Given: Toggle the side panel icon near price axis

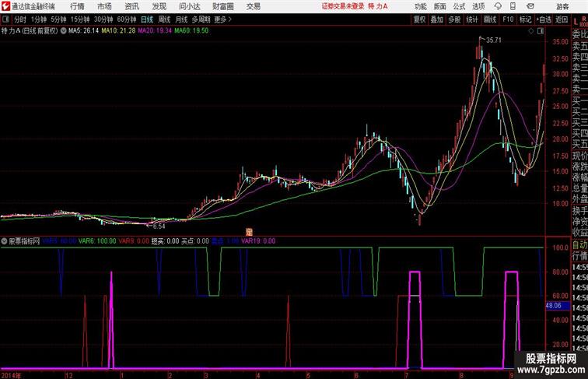Looking at the screenshot, I should pyautogui.click(x=541, y=31).
